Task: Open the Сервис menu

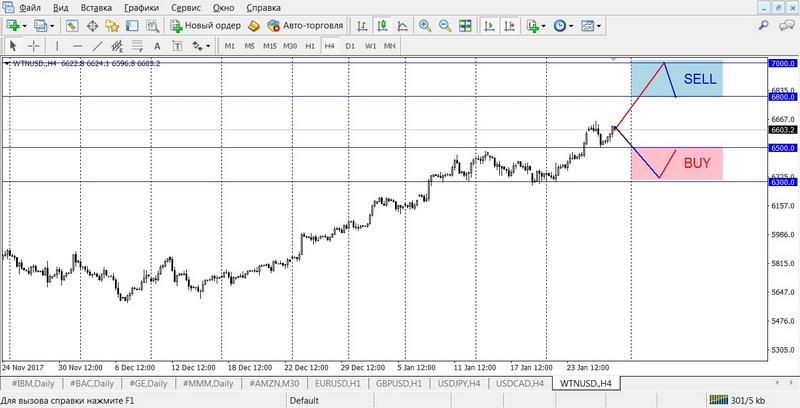Action: pos(185,7)
